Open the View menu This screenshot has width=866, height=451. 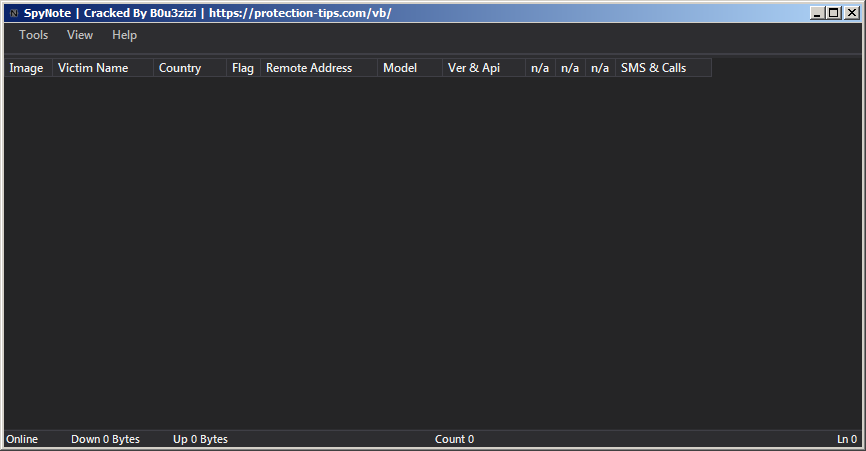(x=80, y=35)
